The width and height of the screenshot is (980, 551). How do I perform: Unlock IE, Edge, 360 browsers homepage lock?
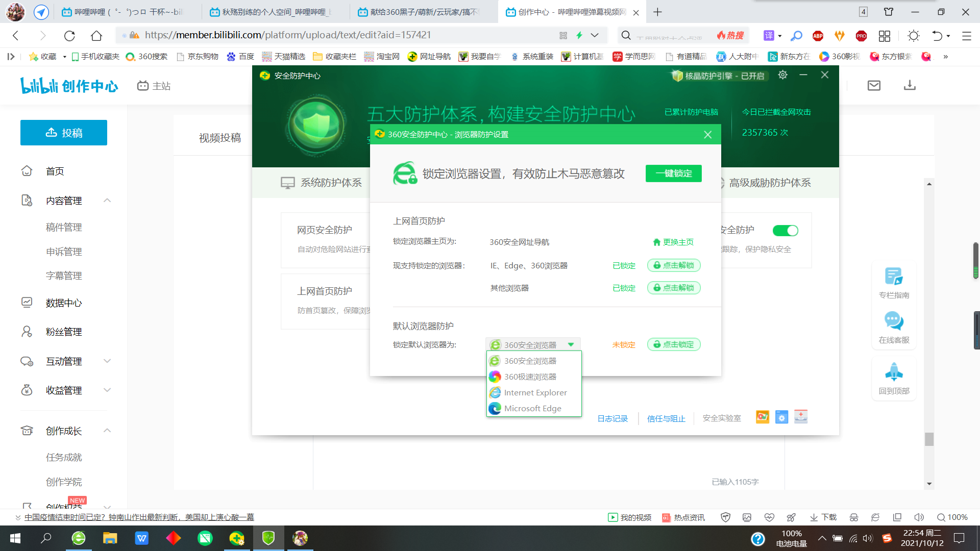click(674, 265)
